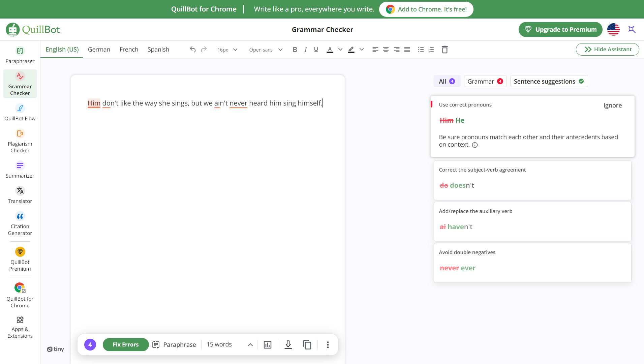Accept haven't auxiliary verb correction card
Image resolution: width=644 pixels, height=364 pixels.
pos(532,221)
